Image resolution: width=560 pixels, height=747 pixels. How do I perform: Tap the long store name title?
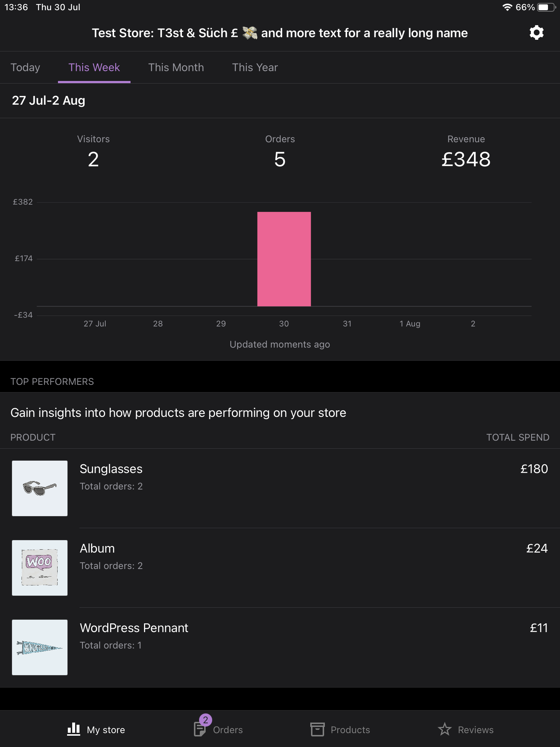click(280, 33)
